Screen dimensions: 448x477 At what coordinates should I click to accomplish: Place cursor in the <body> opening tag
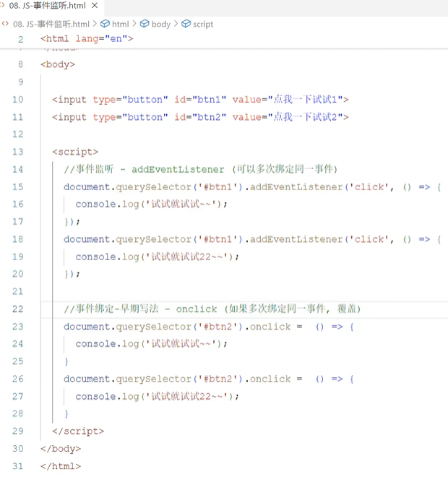tap(58, 64)
